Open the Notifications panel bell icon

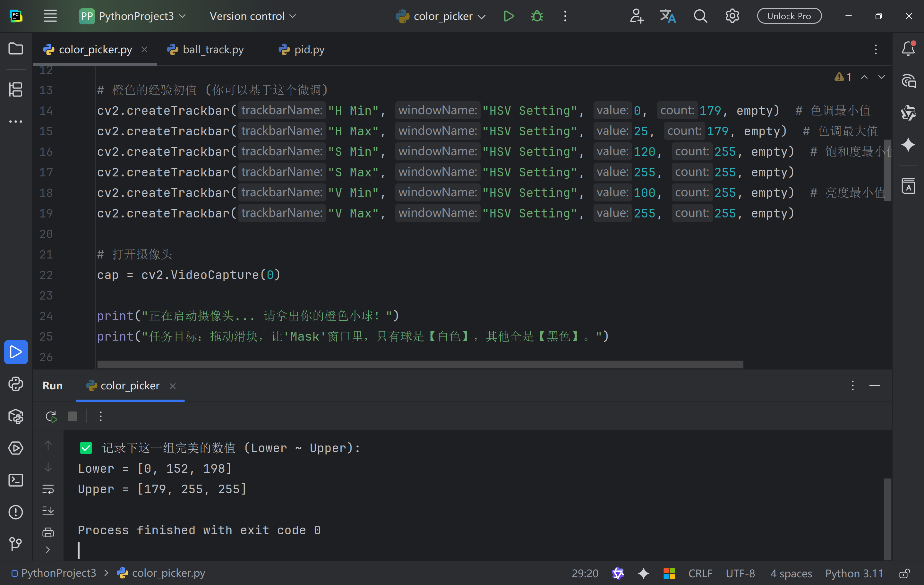pyautogui.click(x=908, y=49)
